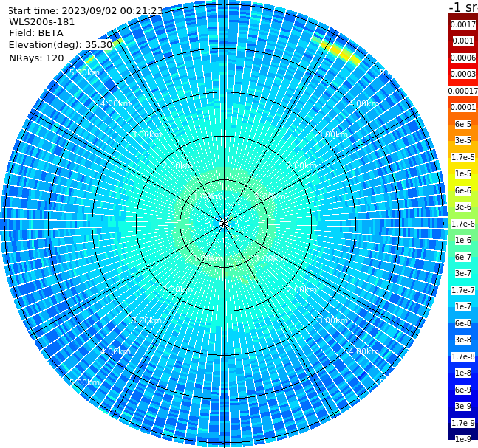The height and width of the screenshot is (448, 478).
Task: Click the Field: BETA label
Action: tap(36, 33)
